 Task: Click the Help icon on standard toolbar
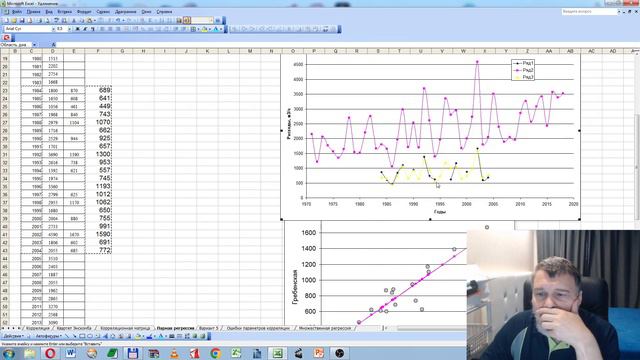point(218,20)
